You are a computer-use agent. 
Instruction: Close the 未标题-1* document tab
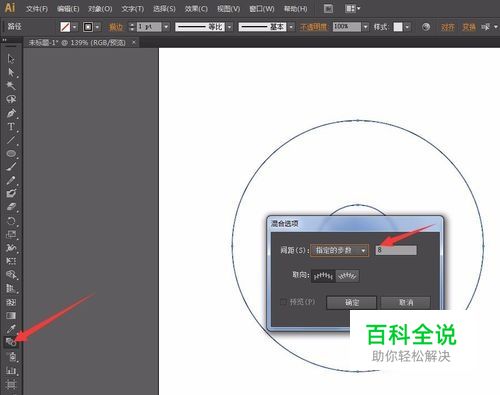[134, 43]
